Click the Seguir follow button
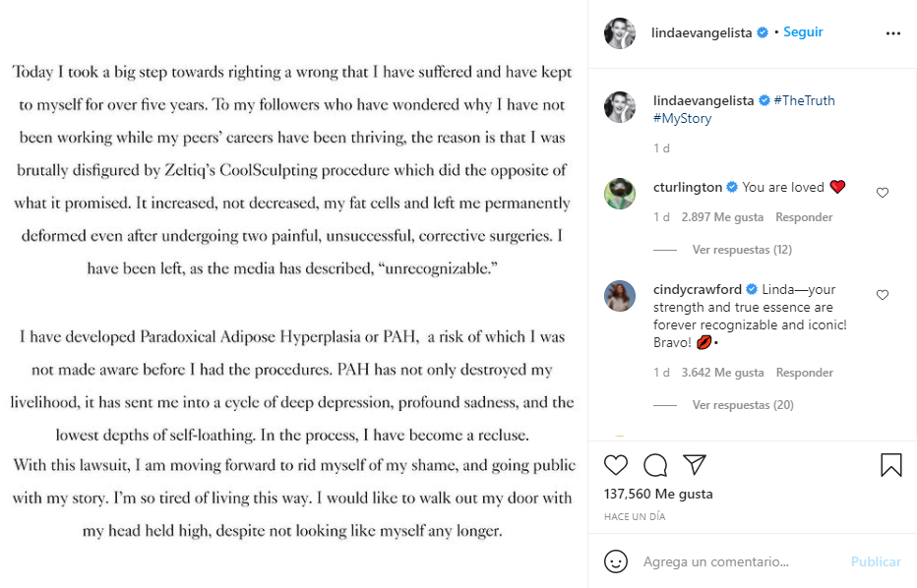 [x=803, y=32]
